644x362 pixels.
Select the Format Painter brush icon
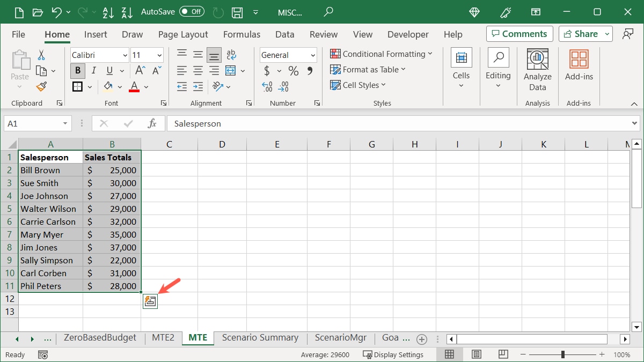pyautogui.click(x=41, y=86)
